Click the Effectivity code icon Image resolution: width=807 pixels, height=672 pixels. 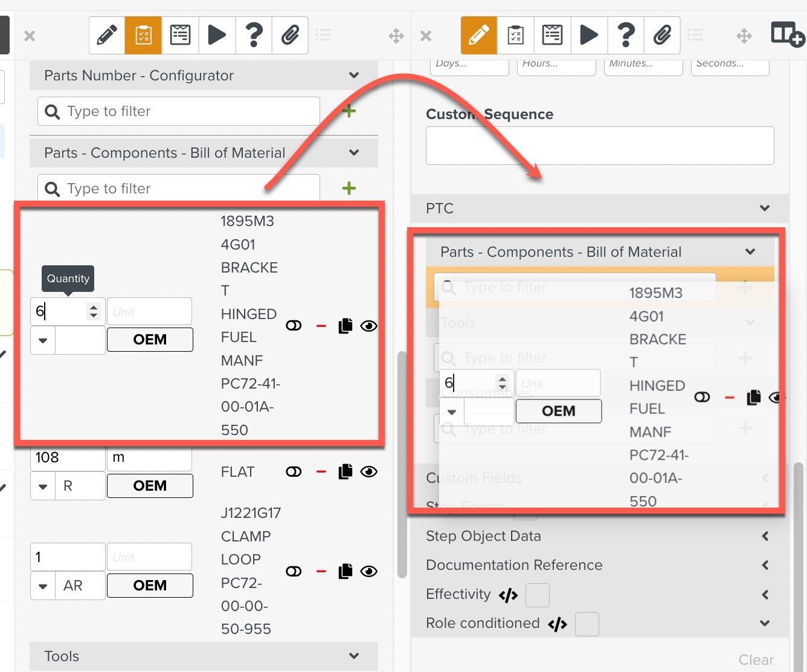[x=509, y=596]
